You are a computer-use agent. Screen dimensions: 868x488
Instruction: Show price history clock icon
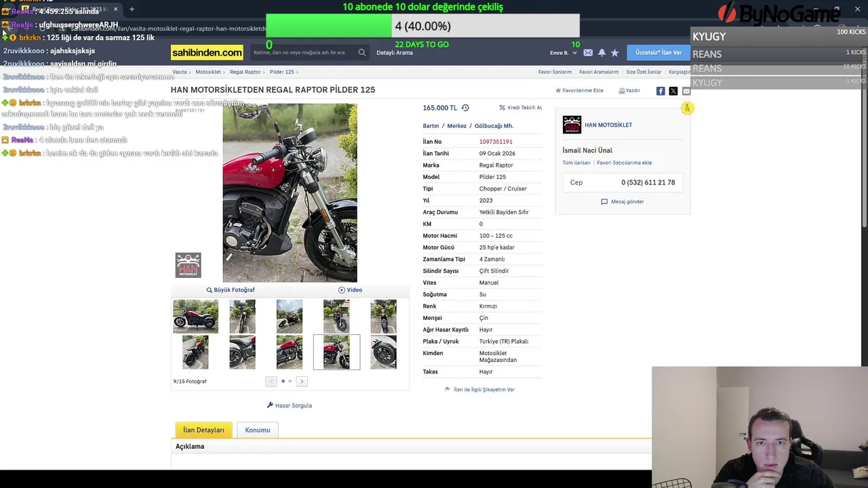[465, 108]
